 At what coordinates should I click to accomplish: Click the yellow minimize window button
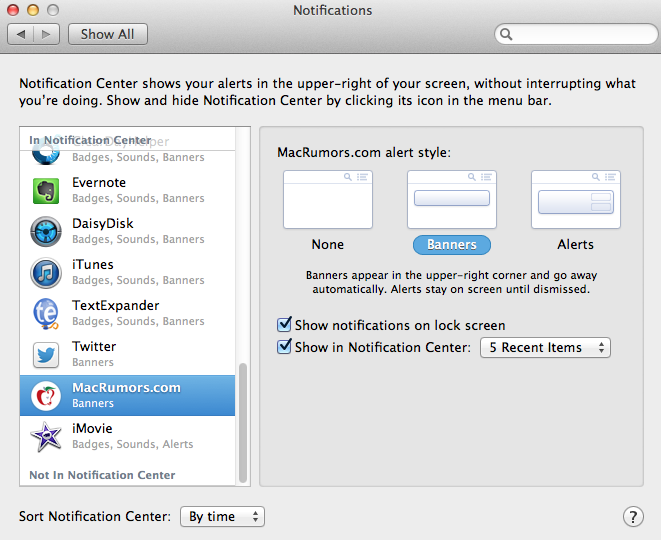[33, 10]
